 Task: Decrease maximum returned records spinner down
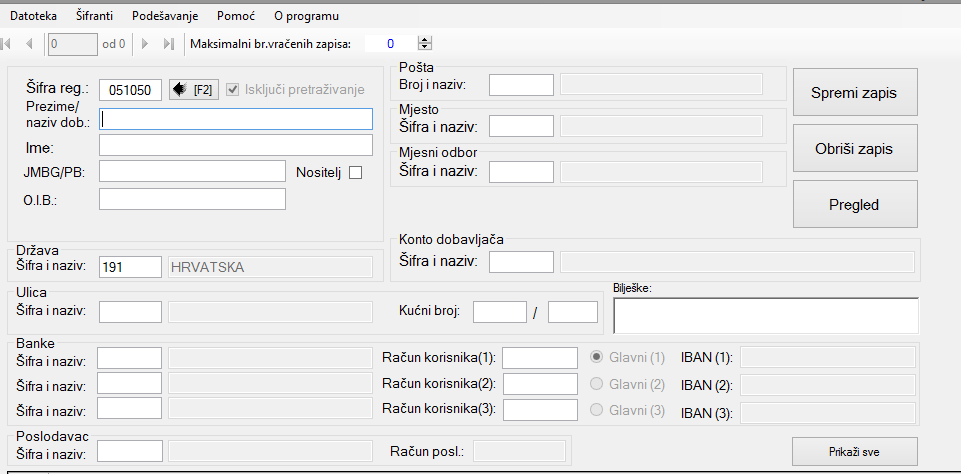tap(425, 47)
